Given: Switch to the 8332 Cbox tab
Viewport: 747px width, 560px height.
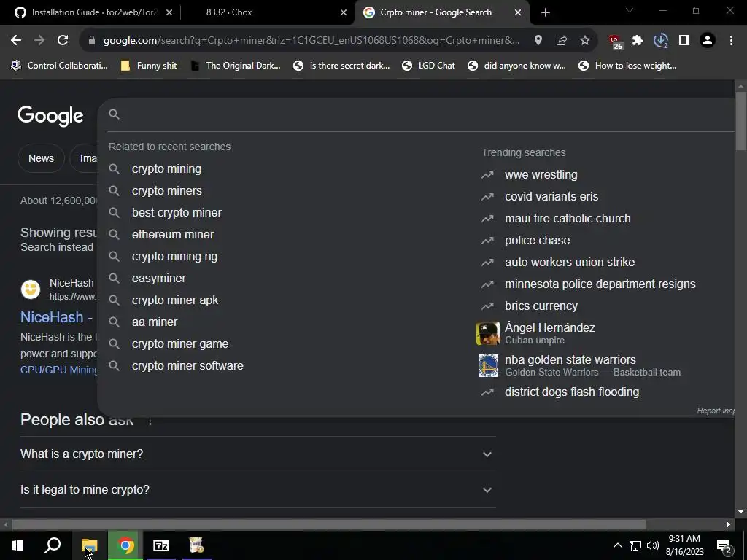Looking at the screenshot, I should click(x=267, y=12).
